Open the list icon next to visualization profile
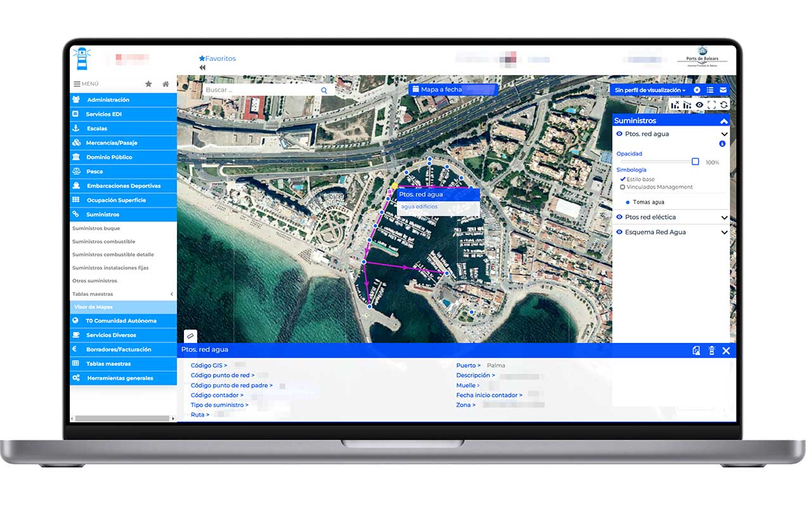This screenshot has width=812, height=508. coord(710,90)
